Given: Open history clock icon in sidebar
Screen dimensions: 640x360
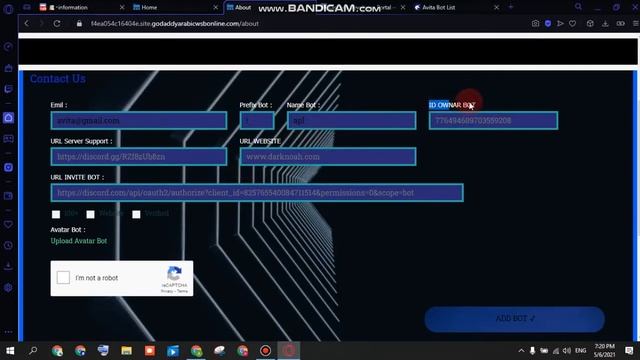Looking at the screenshot, I should tap(8, 245).
